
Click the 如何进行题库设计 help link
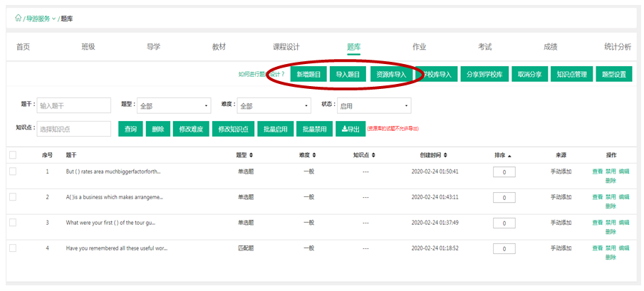click(x=261, y=74)
